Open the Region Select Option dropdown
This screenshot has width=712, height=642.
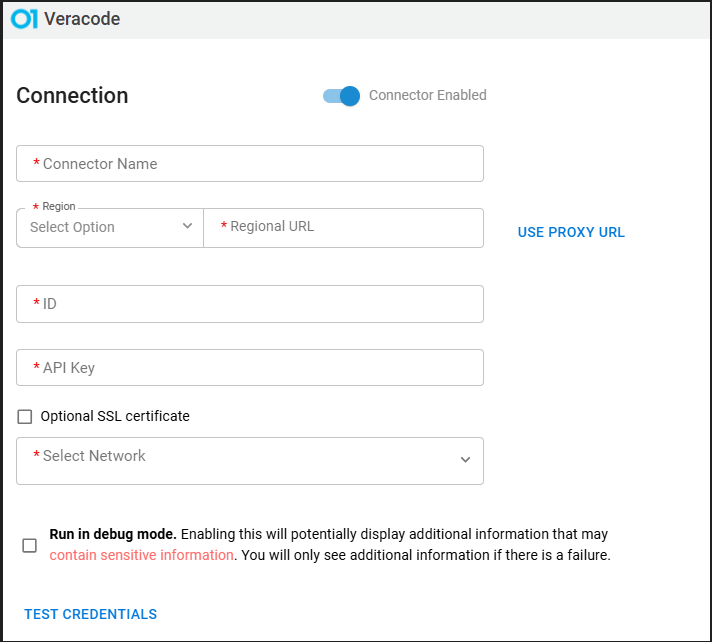110,228
